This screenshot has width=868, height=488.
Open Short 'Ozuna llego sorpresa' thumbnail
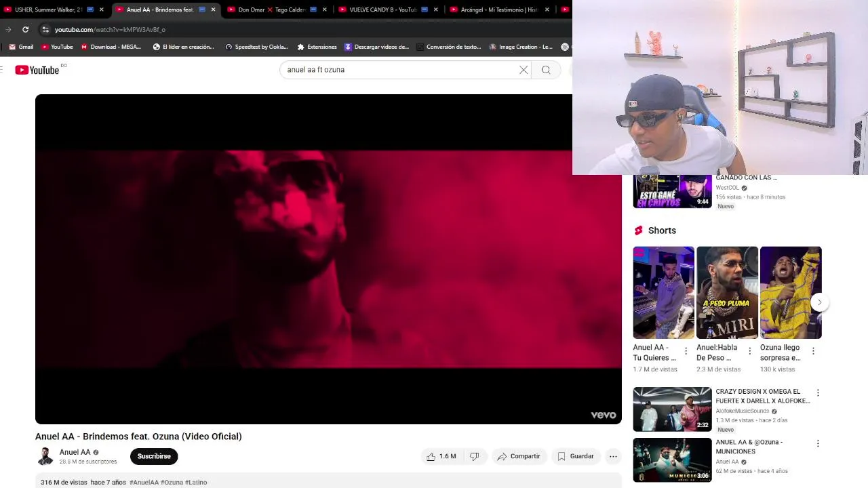click(x=791, y=293)
